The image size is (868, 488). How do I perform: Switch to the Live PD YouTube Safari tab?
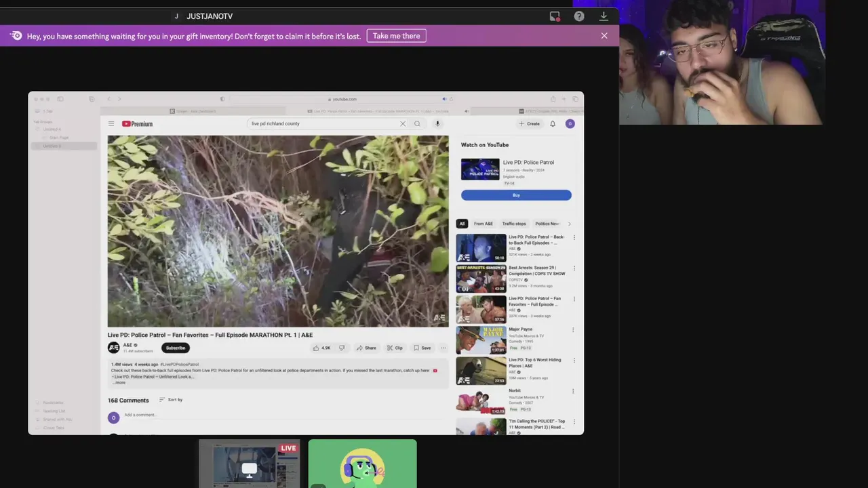(x=378, y=111)
